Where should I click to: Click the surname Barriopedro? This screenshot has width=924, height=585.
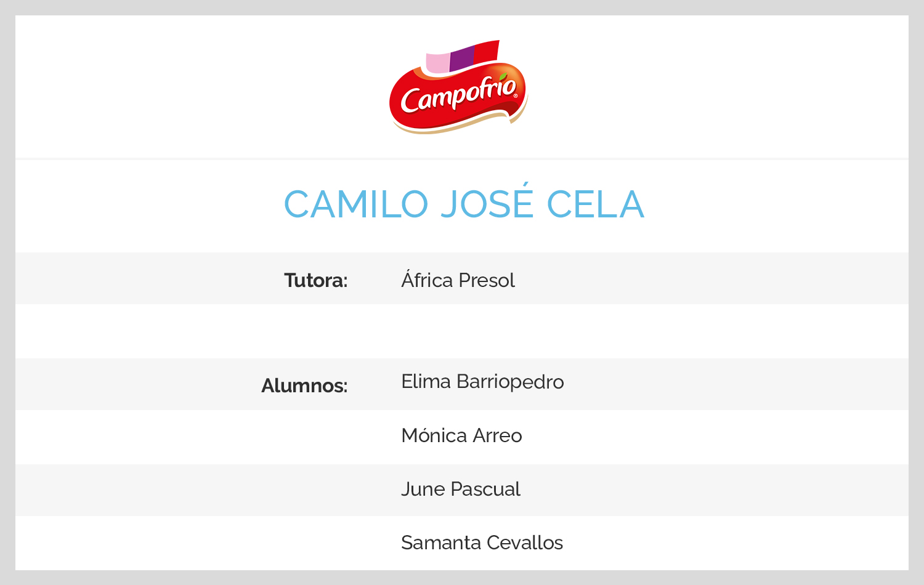click(x=510, y=382)
